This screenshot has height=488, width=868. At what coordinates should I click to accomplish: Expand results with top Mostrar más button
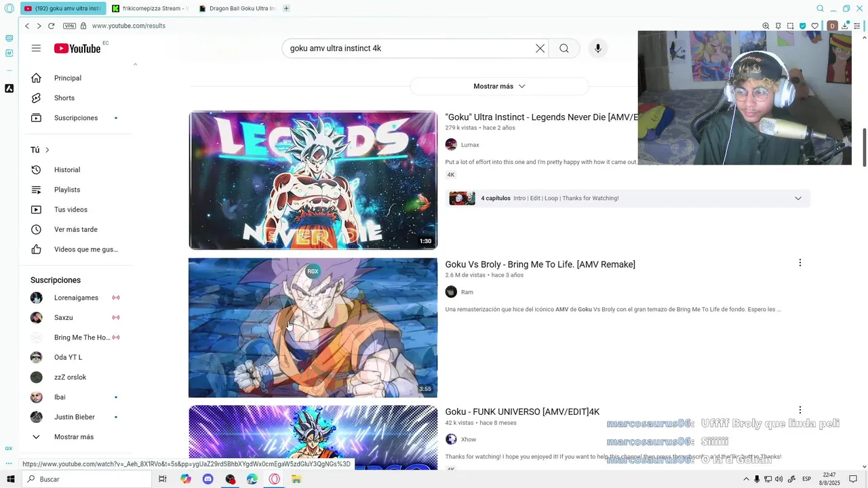(499, 86)
